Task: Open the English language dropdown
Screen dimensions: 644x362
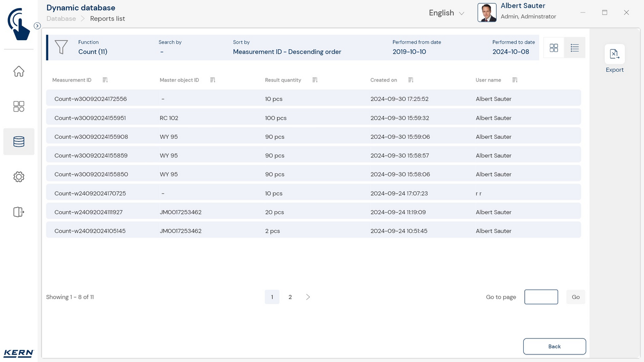Action: pos(446,13)
